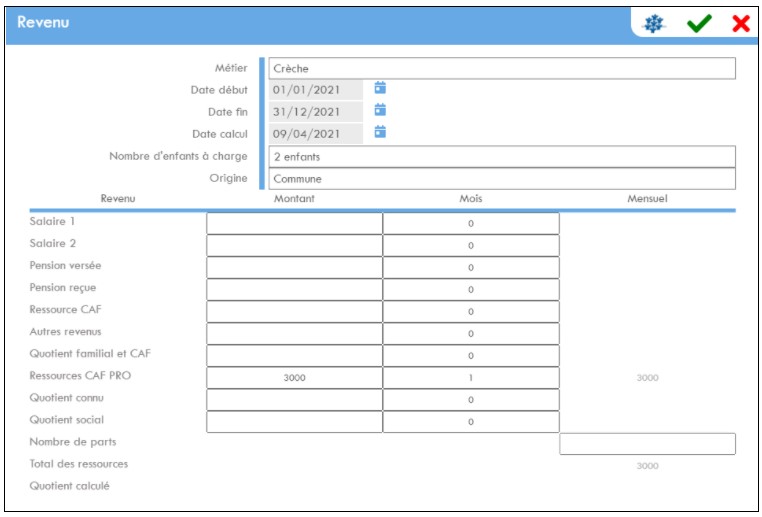Click the Mensuel column header

point(647,198)
